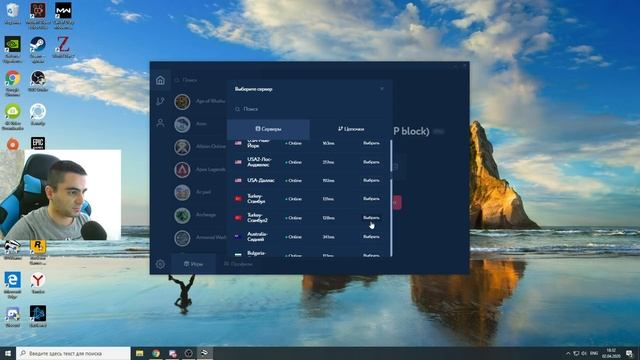
Task: Click the Australian flag beside Australia-Сидней
Action: click(238, 236)
